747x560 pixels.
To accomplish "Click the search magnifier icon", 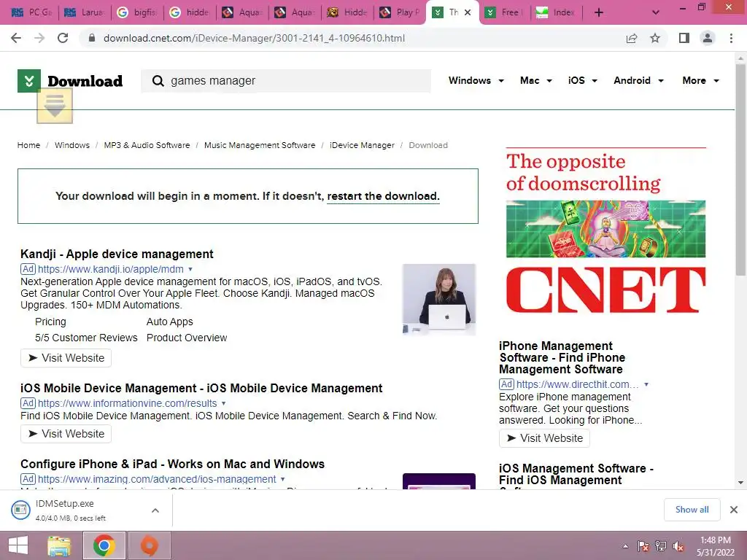I will (x=158, y=81).
